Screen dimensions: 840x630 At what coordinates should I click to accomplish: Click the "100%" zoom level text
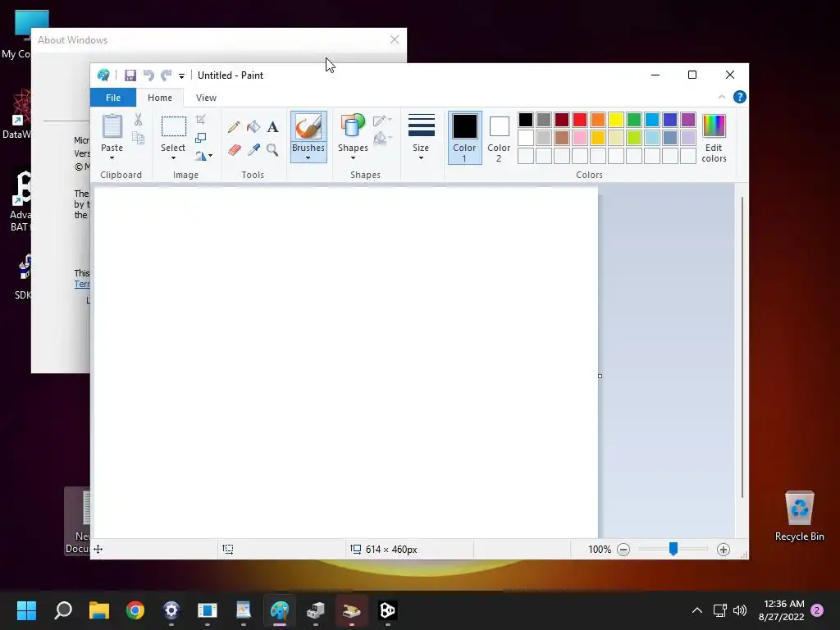click(600, 549)
